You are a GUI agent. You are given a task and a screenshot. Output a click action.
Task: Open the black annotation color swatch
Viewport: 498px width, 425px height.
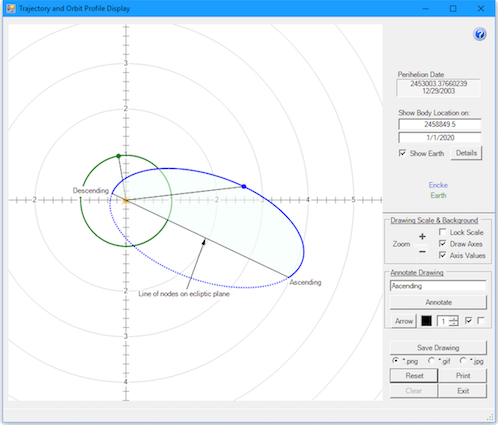(426, 321)
